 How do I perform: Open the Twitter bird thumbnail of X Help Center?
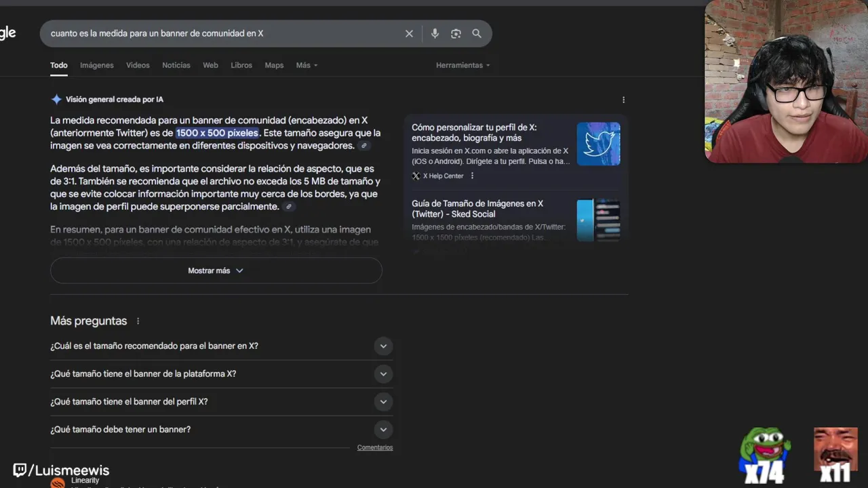click(x=599, y=144)
